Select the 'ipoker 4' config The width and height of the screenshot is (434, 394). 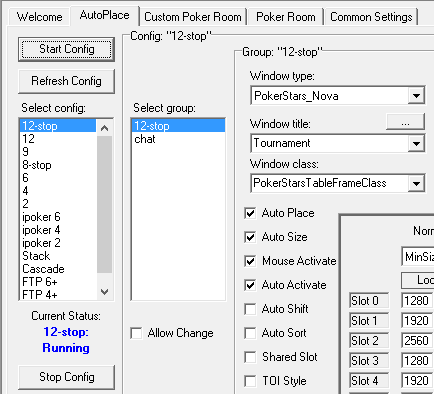click(58, 230)
